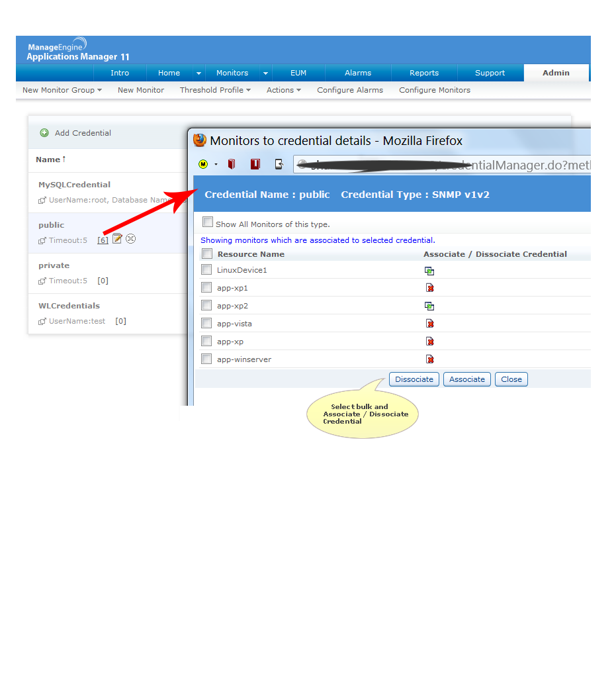Click the red square book icon in Firefox toolbar
616x695 pixels.
(x=255, y=164)
